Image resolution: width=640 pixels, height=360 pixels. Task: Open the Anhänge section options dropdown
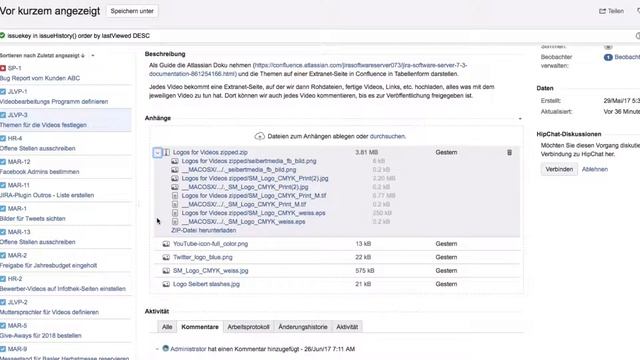(x=520, y=118)
